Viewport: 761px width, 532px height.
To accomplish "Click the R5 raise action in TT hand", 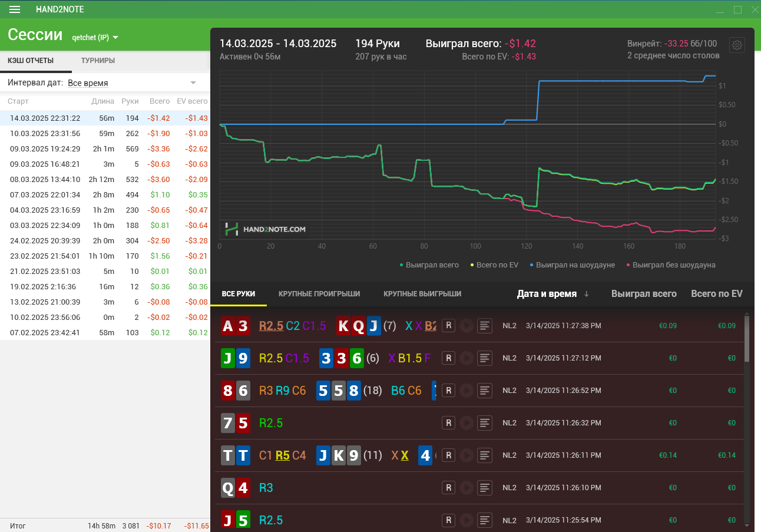I will [282, 455].
